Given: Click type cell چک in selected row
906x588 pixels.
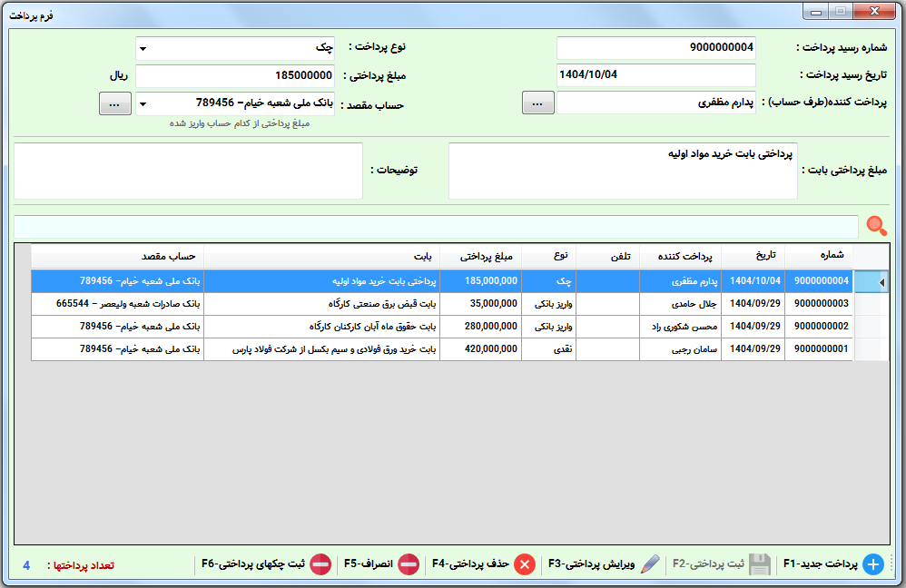Looking at the screenshot, I should click(549, 281).
